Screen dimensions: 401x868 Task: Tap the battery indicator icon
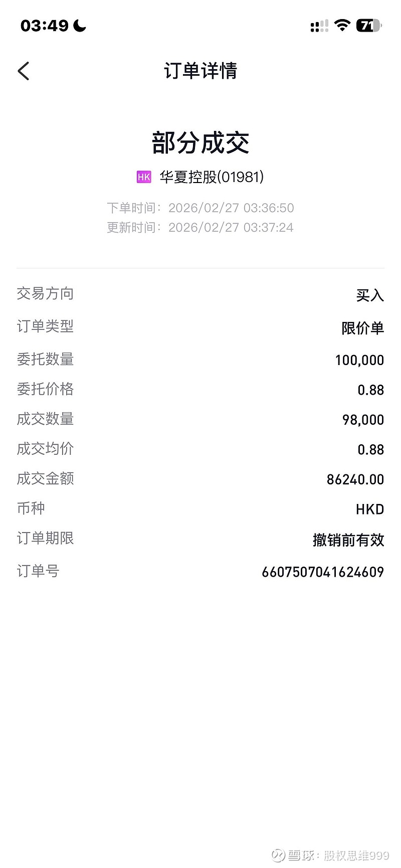pyautogui.click(x=368, y=25)
